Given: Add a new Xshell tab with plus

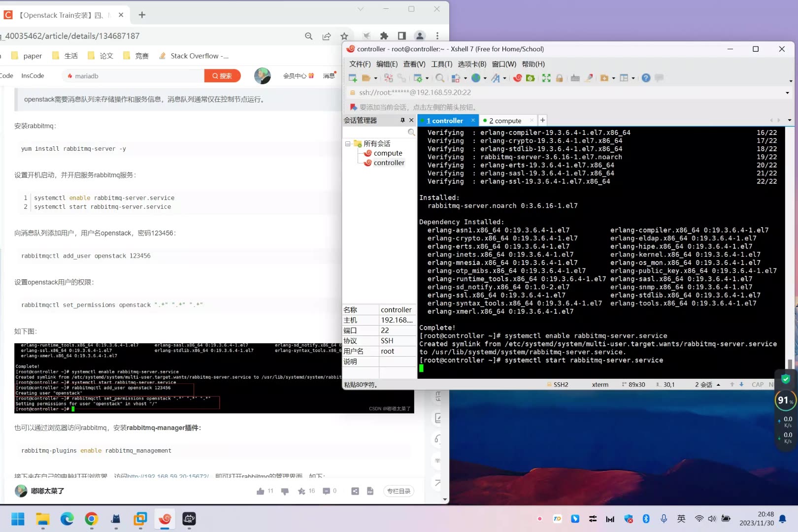Looking at the screenshot, I should click(542, 120).
